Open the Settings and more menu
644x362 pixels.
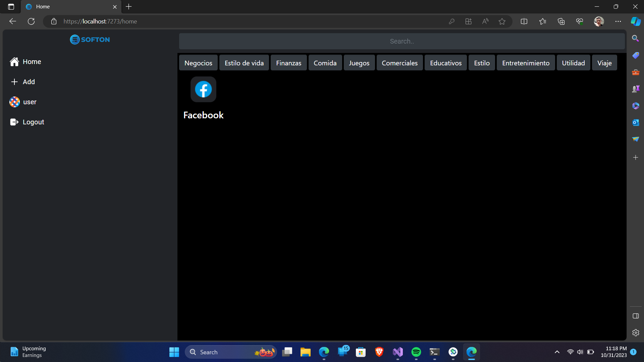[x=618, y=21]
